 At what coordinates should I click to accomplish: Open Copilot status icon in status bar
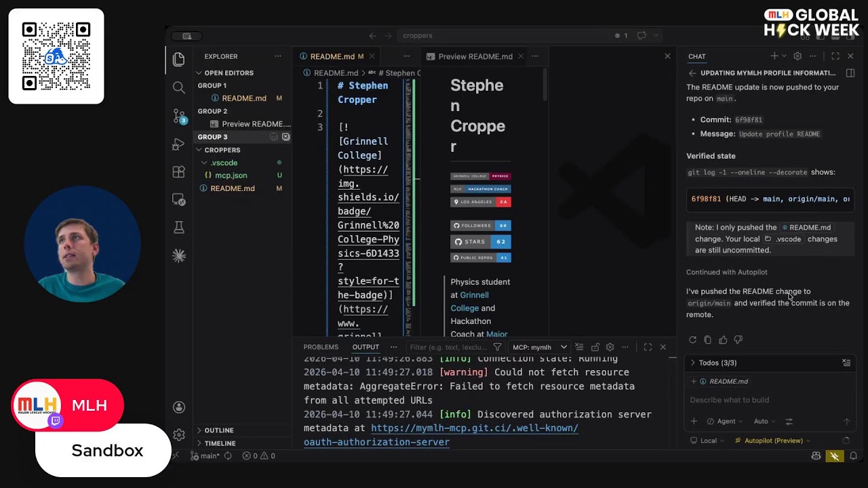(x=816, y=456)
